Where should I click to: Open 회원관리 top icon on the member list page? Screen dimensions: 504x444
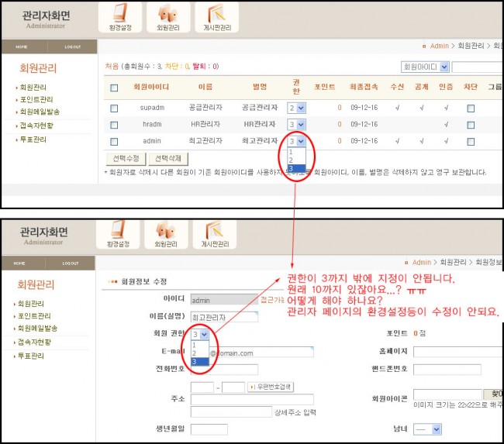click(168, 17)
